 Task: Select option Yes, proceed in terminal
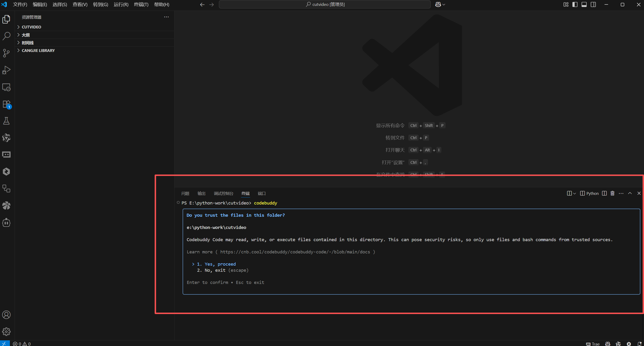pos(220,264)
